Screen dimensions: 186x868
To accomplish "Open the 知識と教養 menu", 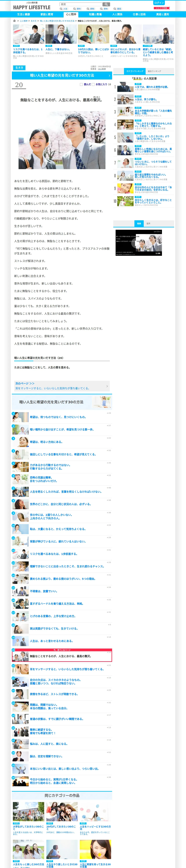I will (x=95, y=14).
